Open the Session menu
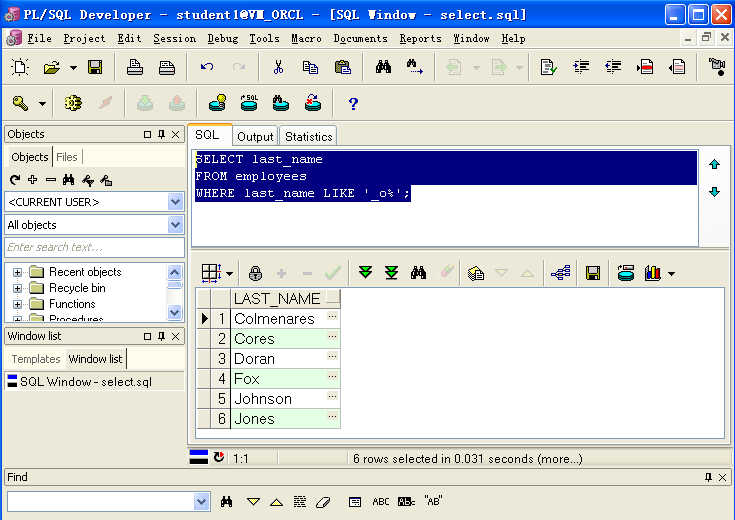Screen dimensions: 735x520 click(x=174, y=38)
